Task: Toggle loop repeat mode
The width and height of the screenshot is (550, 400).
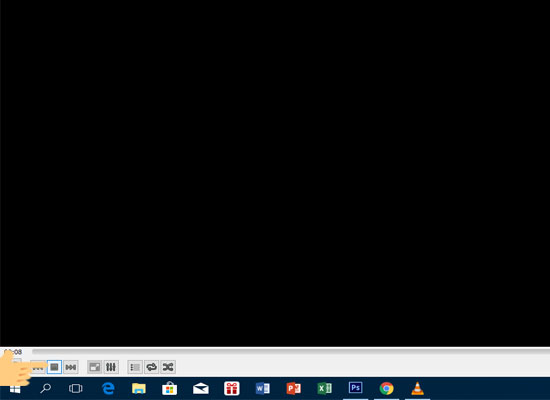Action: click(152, 367)
